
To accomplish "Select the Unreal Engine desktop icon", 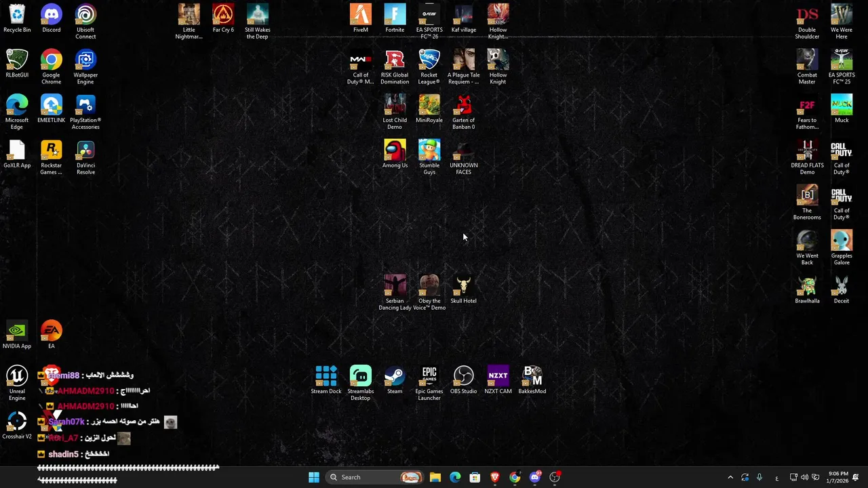I will click(17, 383).
